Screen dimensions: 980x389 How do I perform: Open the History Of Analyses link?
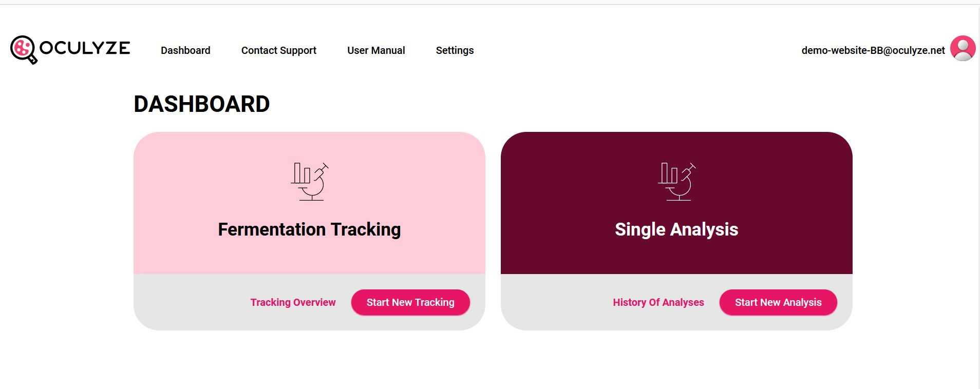(x=658, y=302)
